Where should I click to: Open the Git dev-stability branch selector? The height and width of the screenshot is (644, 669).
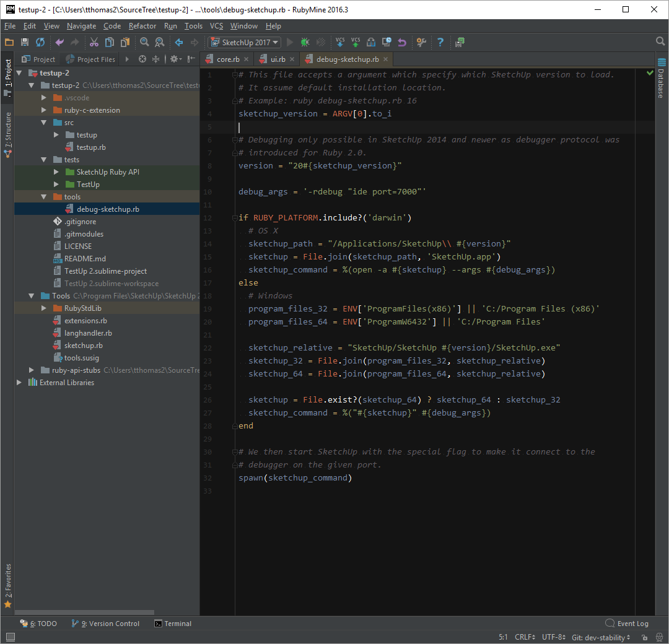[x=601, y=637]
